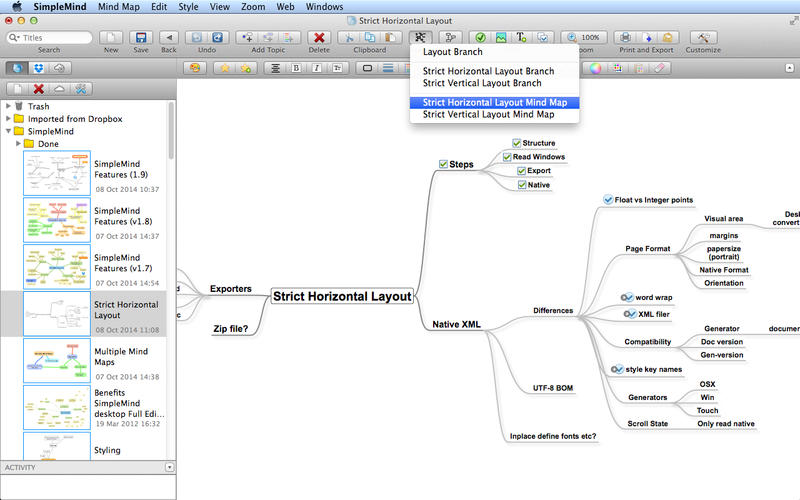Toggle the Steps topic checkbox
Image resolution: width=800 pixels, height=500 pixels.
coord(443,164)
